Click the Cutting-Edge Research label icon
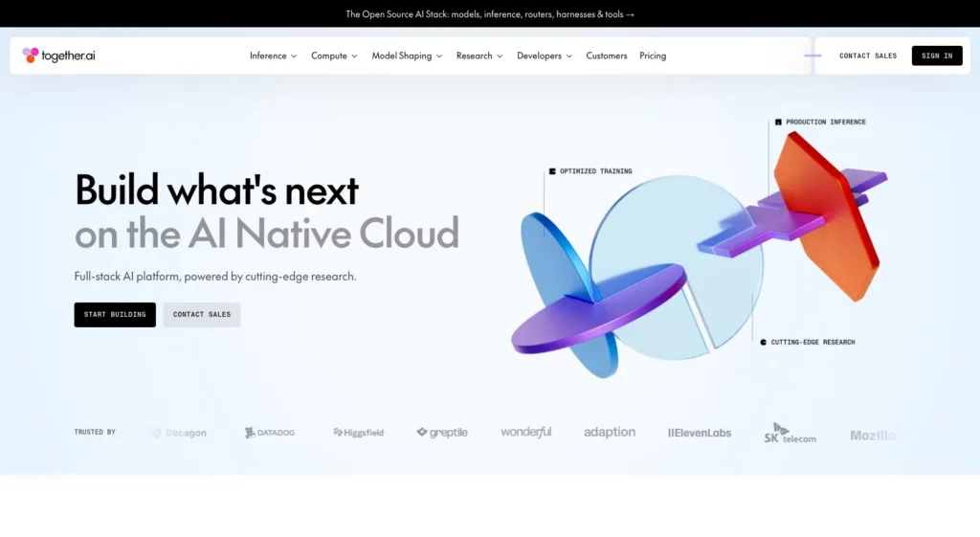 click(763, 343)
